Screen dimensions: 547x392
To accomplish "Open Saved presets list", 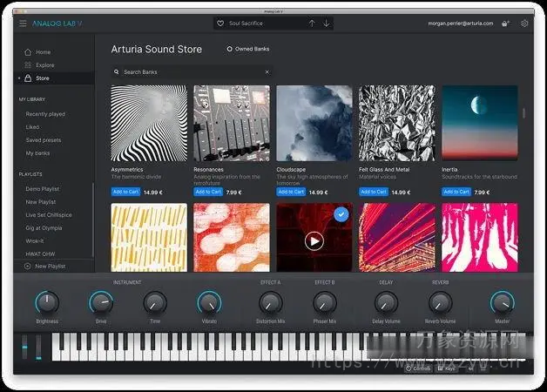I will tap(44, 140).
